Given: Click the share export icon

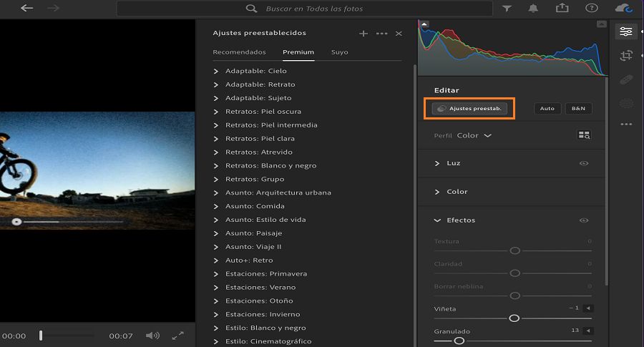Looking at the screenshot, I should coord(562,9).
